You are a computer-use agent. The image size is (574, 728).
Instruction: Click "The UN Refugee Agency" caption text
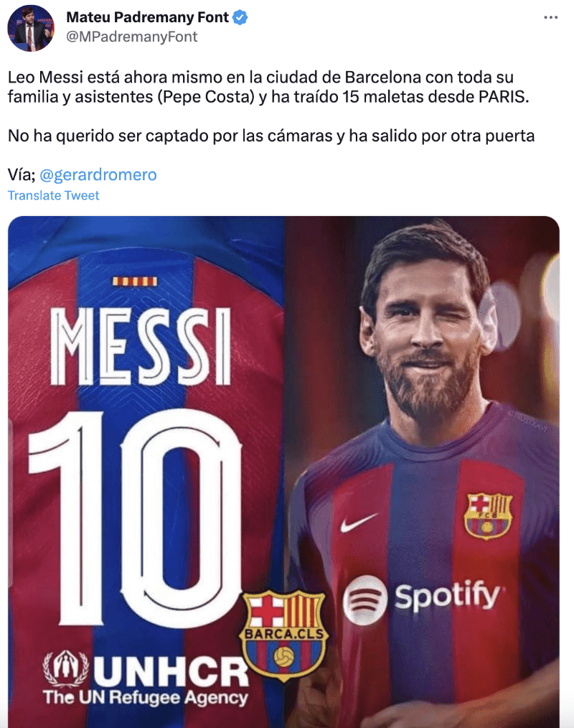(145, 696)
